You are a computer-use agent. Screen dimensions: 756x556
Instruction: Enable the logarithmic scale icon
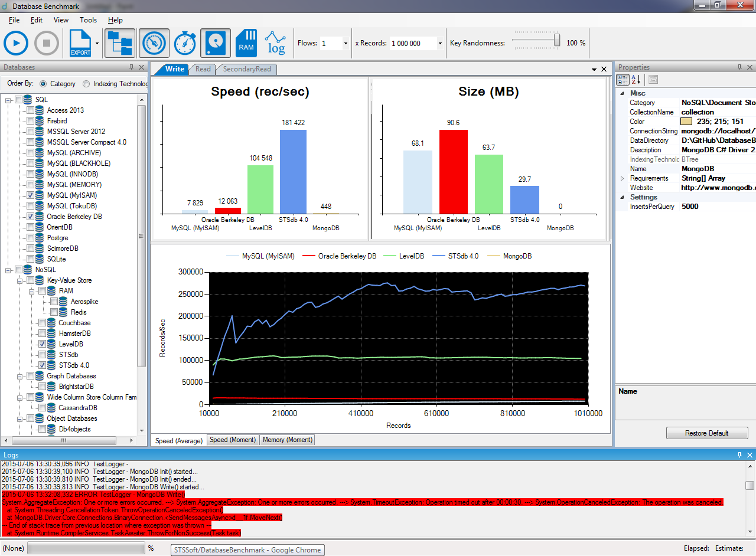tap(276, 43)
